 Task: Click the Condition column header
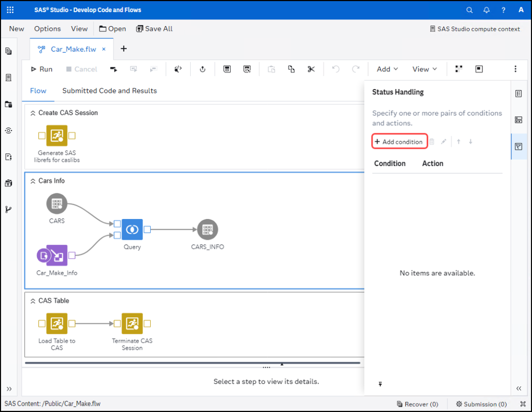coord(390,164)
